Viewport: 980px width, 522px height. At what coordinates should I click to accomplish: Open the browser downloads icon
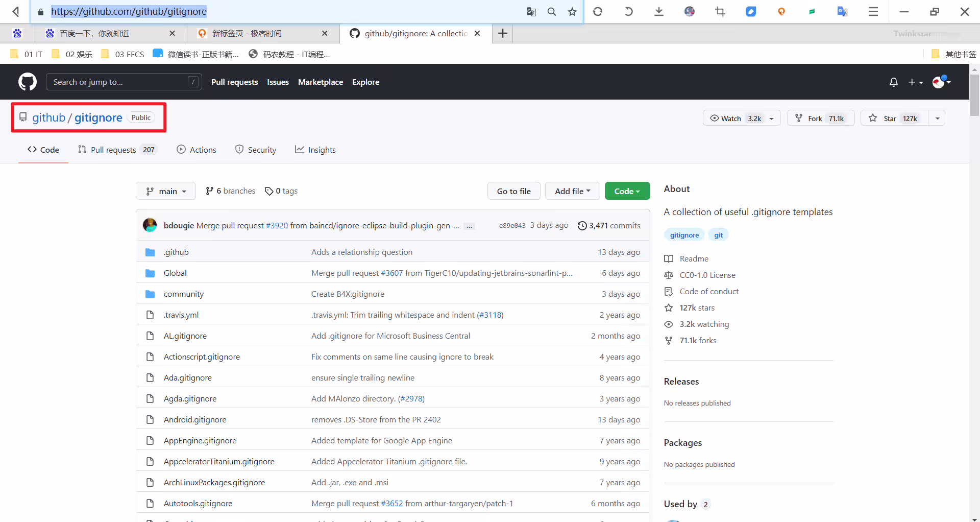pos(659,11)
